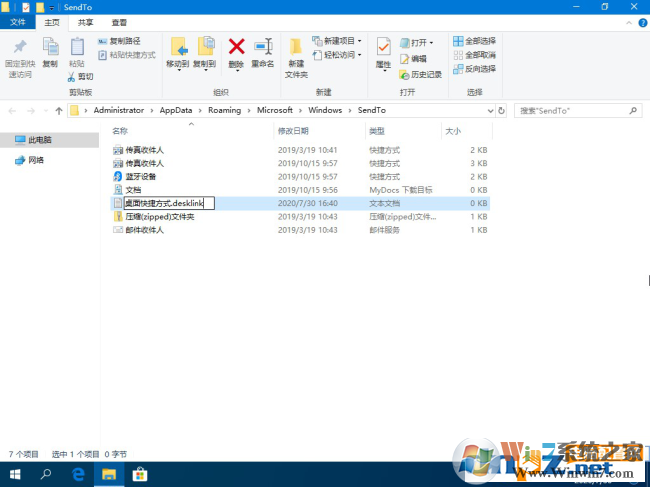Screen dimensions: 650x487
Task: Click Edit (编辑) in the ribbon
Action: coord(413,58)
